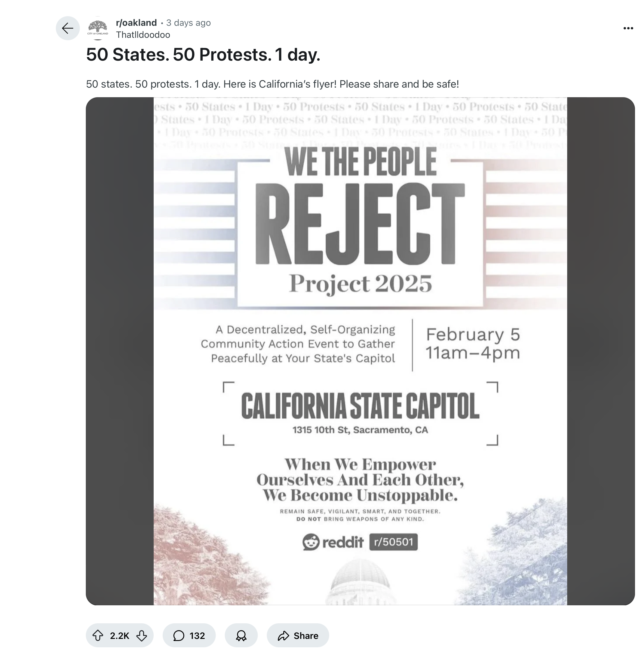Click the r/50501 tag on the flyer
Screen dimensions: 644x656
pyautogui.click(x=393, y=542)
